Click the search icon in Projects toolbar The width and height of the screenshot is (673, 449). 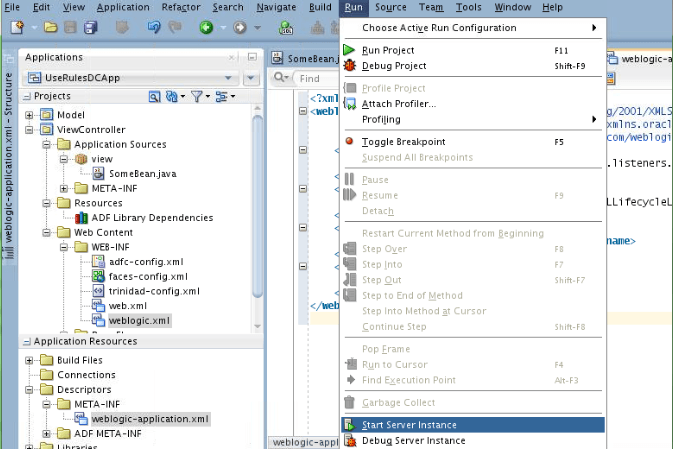(154, 97)
